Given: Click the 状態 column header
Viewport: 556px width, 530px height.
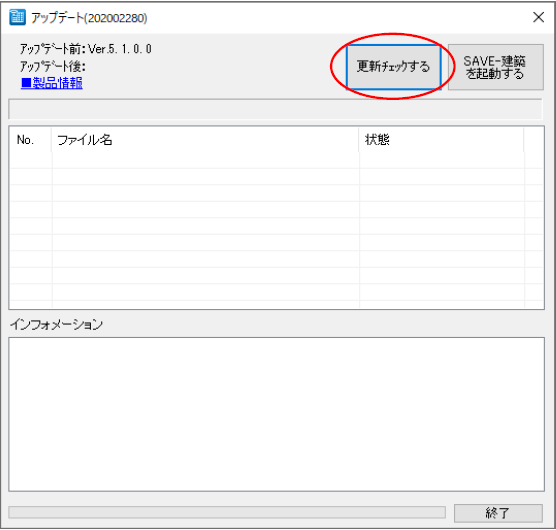Looking at the screenshot, I should point(441,140).
